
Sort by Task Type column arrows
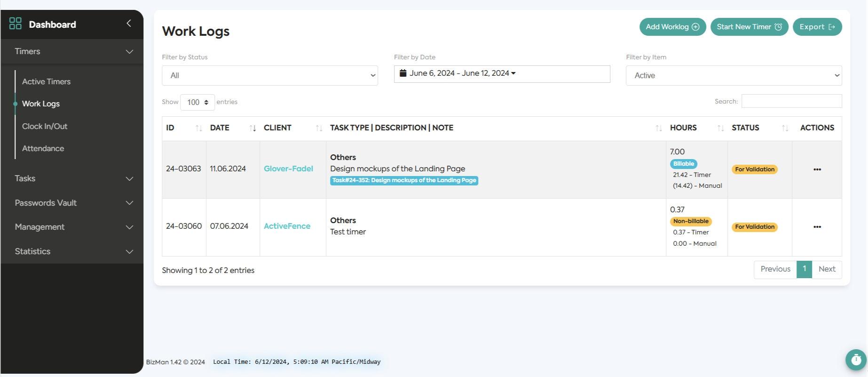(659, 128)
